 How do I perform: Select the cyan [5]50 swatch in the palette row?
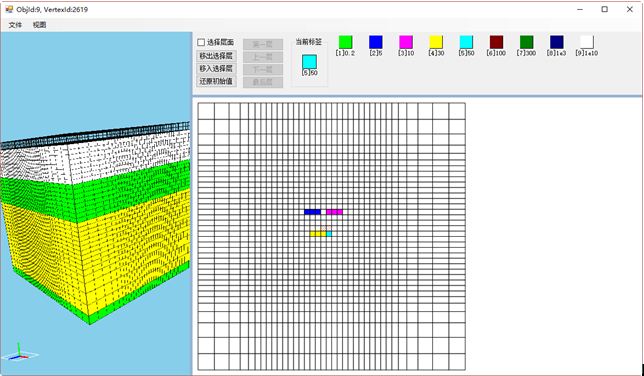point(466,42)
